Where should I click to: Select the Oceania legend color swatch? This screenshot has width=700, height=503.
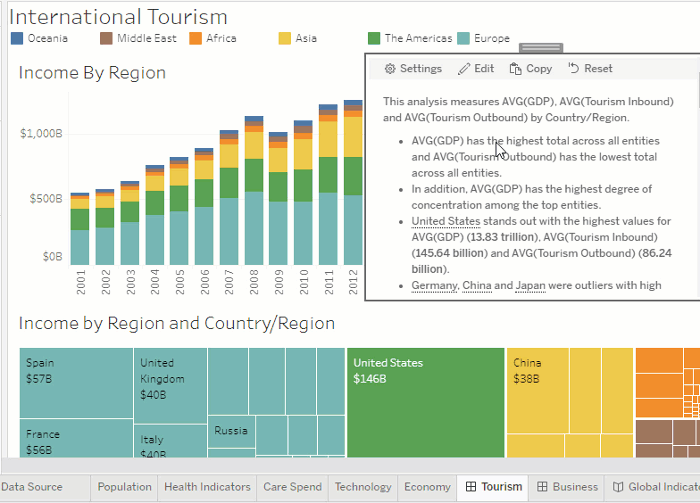click(x=17, y=39)
